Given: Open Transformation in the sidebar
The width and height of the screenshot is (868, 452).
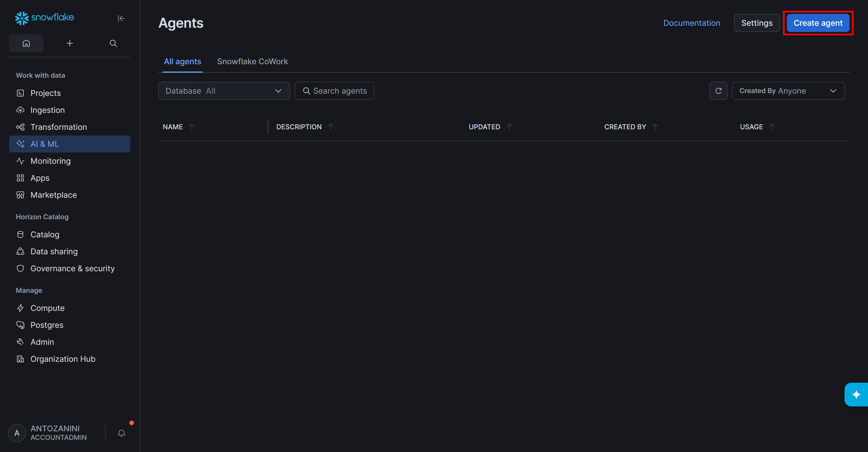Looking at the screenshot, I should click(x=70, y=127).
